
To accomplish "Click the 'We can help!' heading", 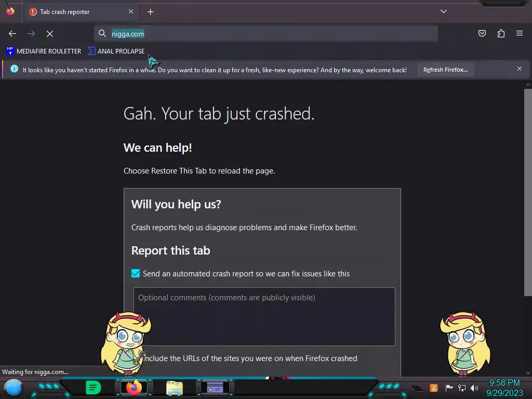I will point(158,148).
